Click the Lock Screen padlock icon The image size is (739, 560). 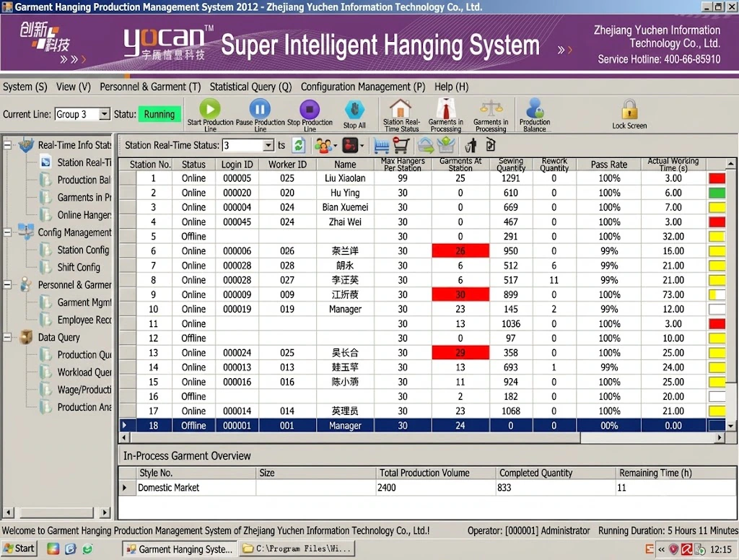pos(629,110)
